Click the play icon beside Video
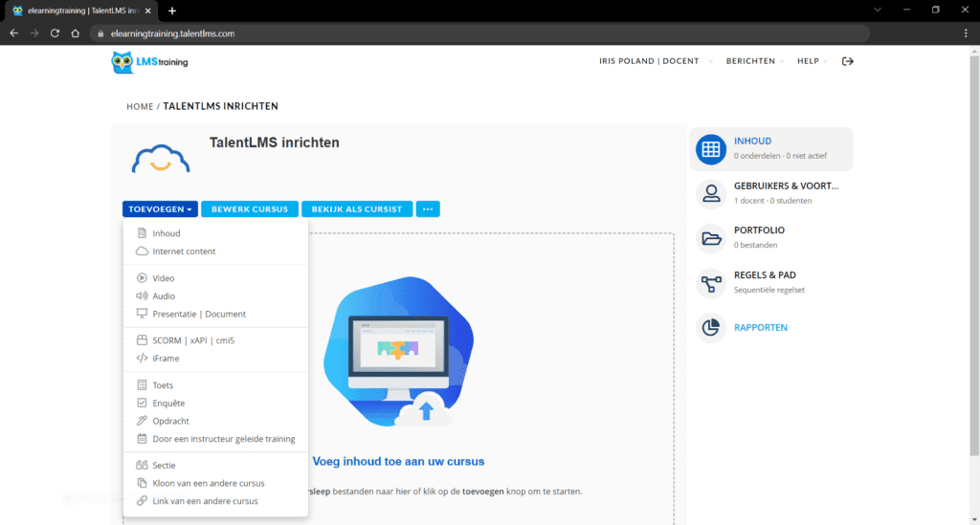 click(x=142, y=277)
